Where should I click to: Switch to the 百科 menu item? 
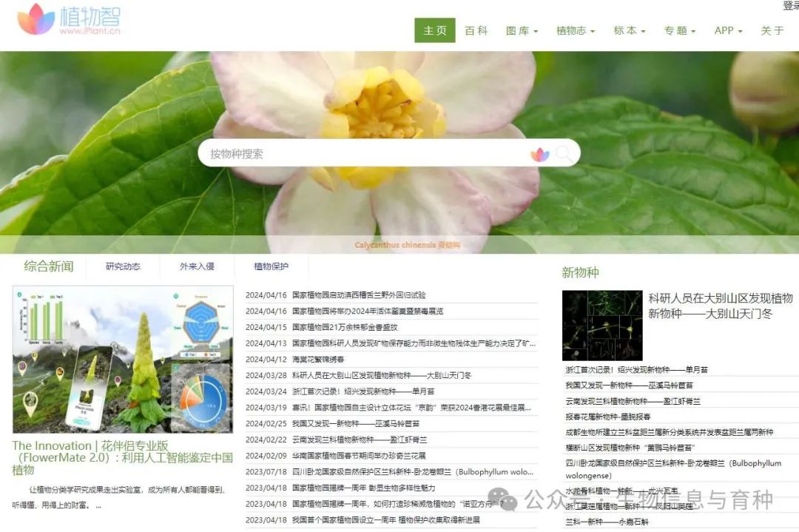(x=476, y=30)
